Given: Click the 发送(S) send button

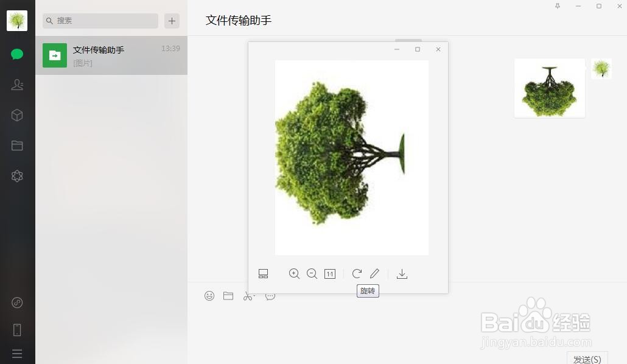Looking at the screenshot, I should tap(586, 359).
